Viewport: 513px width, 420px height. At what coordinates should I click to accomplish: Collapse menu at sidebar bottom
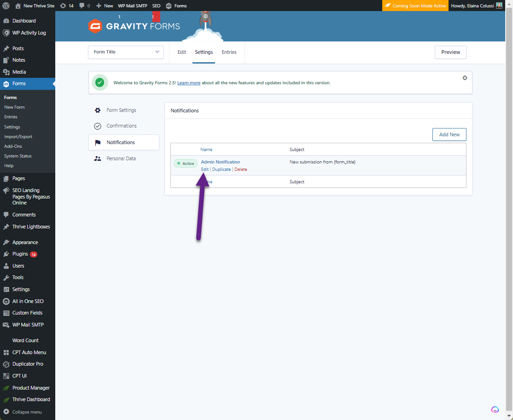click(23, 412)
